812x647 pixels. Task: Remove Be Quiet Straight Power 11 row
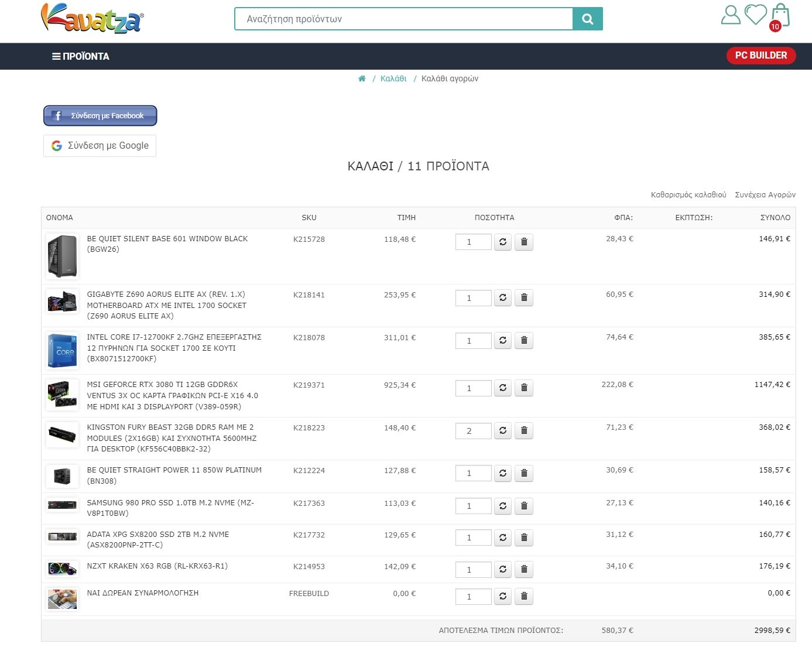pyautogui.click(x=524, y=473)
